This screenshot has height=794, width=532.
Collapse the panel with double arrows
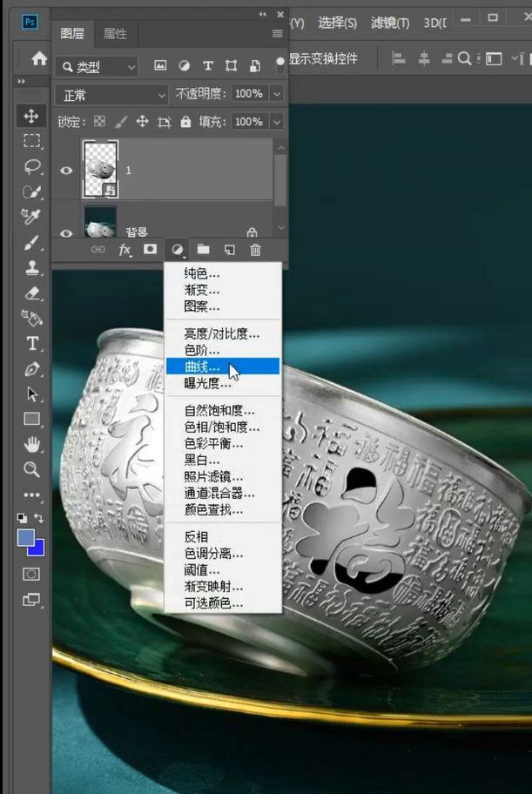262,15
